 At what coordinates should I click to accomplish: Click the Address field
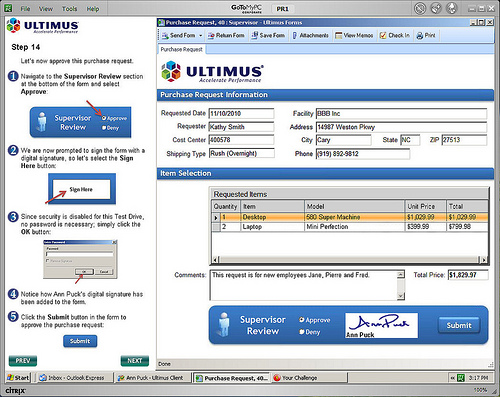[x=401, y=127]
